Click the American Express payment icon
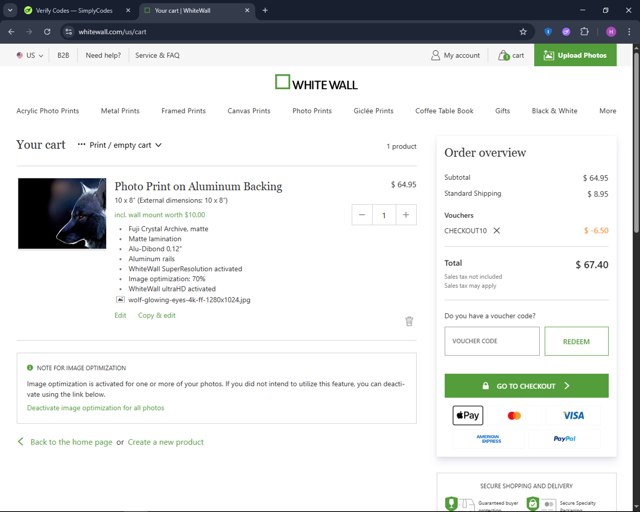 coord(488,439)
